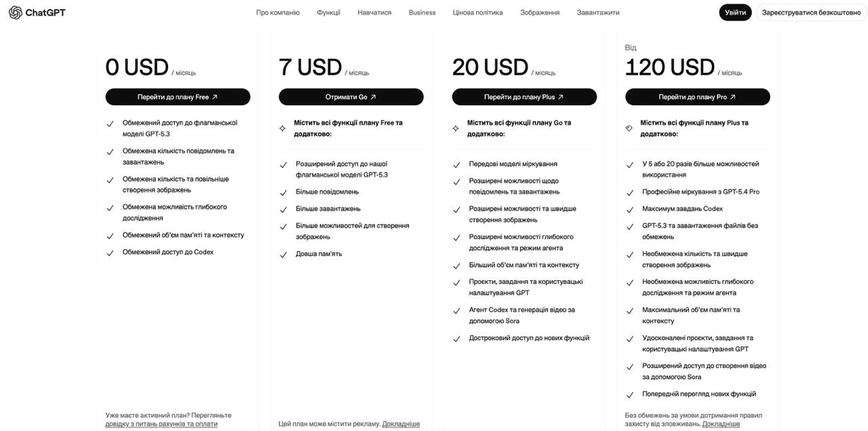
Task: Choose 'Перейти до плану Pro' button
Action: (x=697, y=97)
